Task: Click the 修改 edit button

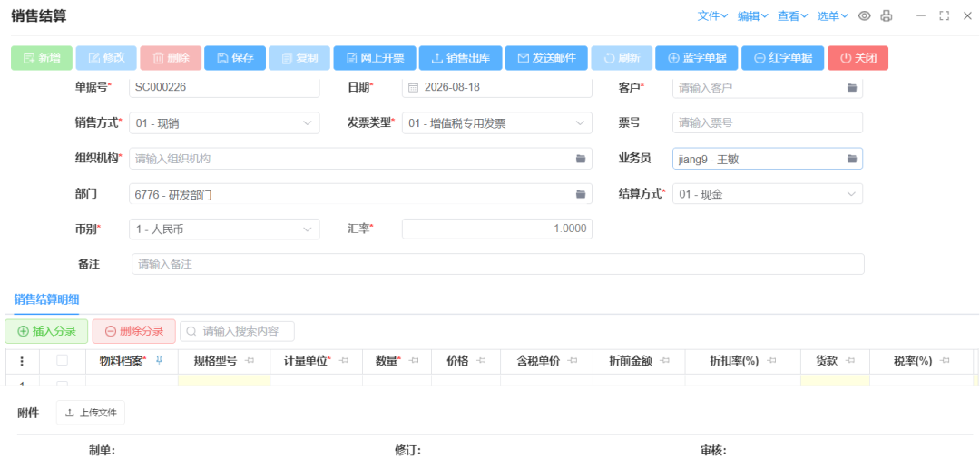Action: tap(106, 58)
